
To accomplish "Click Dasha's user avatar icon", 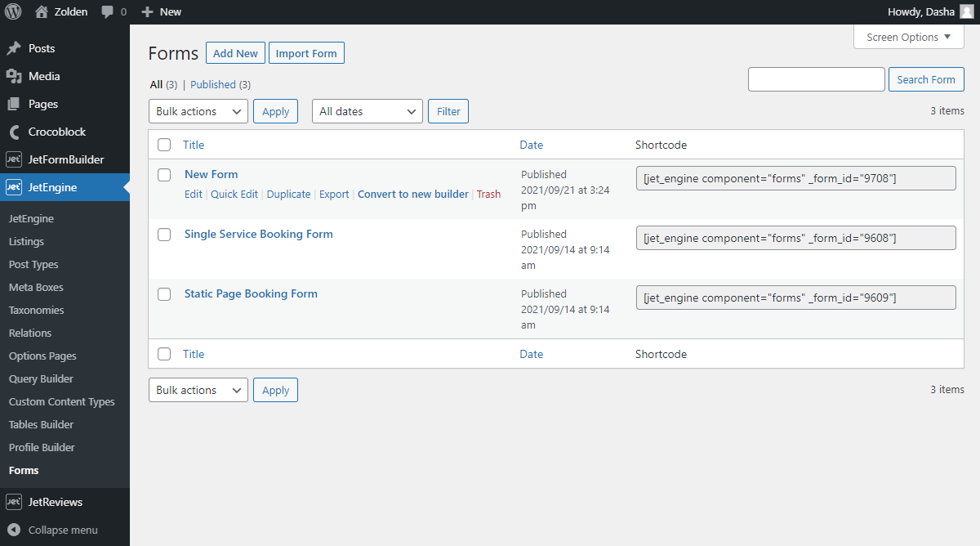I will (966, 11).
